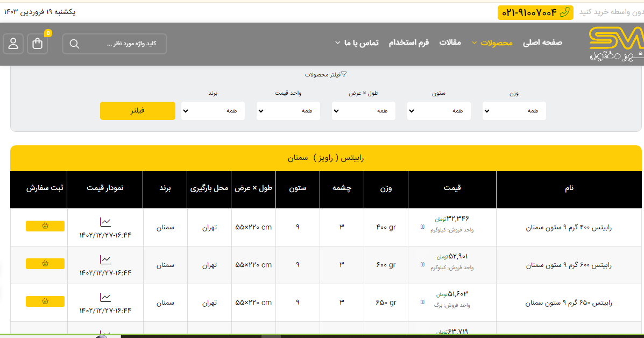The width and height of the screenshot is (644, 338).
Task: Go to مقالات page in navigation
Action: (x=450, y=43)
